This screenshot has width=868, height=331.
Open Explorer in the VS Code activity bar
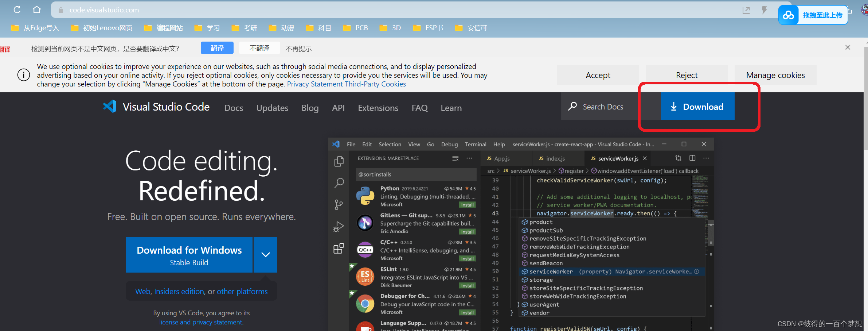(339, 161)
